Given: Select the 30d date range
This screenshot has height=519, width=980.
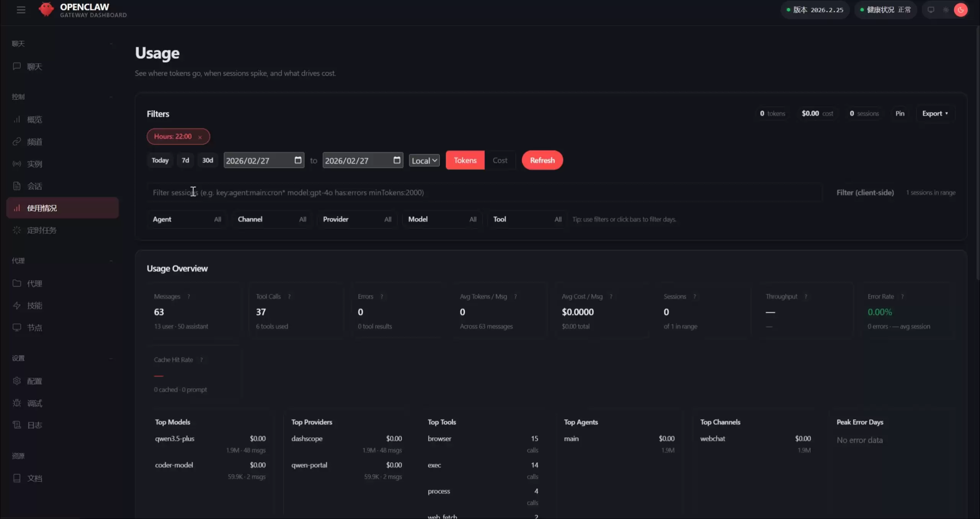Looking at the screenshot, I should 207,160.
